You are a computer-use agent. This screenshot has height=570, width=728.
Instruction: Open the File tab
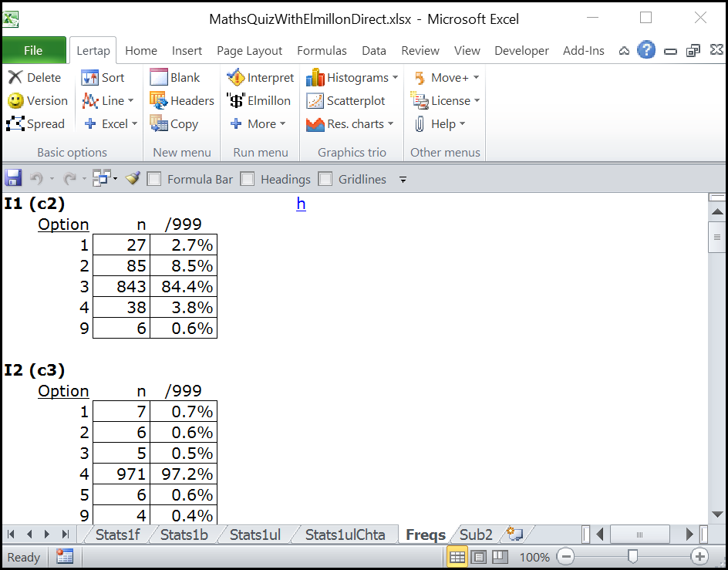(x=33, y=50)
